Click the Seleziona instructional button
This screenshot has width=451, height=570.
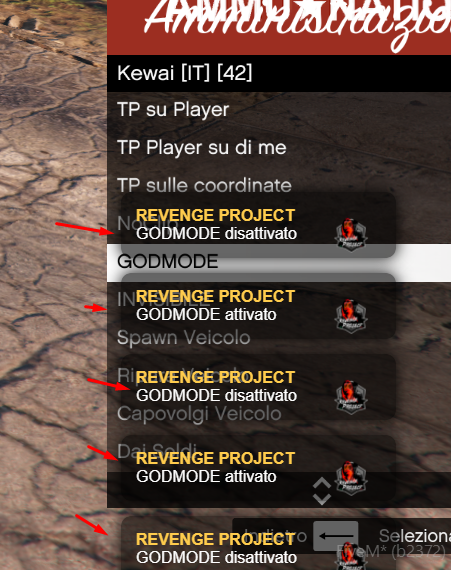pos(415,536)
